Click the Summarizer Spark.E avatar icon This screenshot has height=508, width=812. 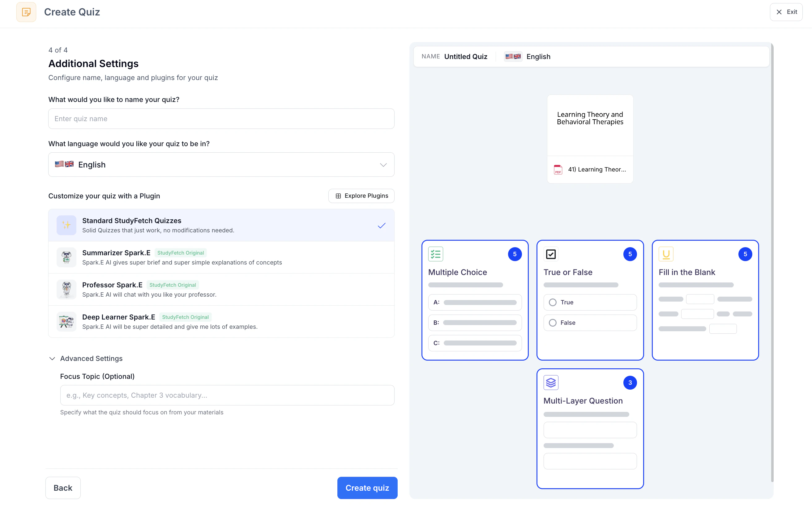coord(66,257)
